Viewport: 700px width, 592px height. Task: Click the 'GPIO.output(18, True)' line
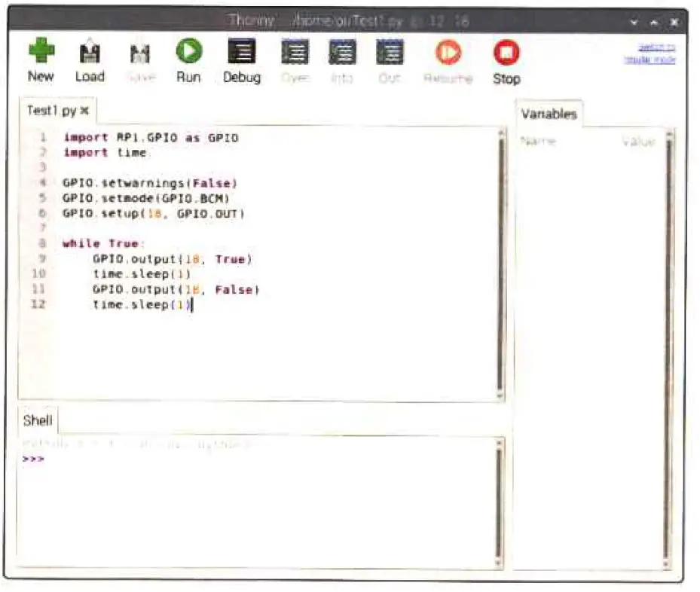[x=173, y=259]
